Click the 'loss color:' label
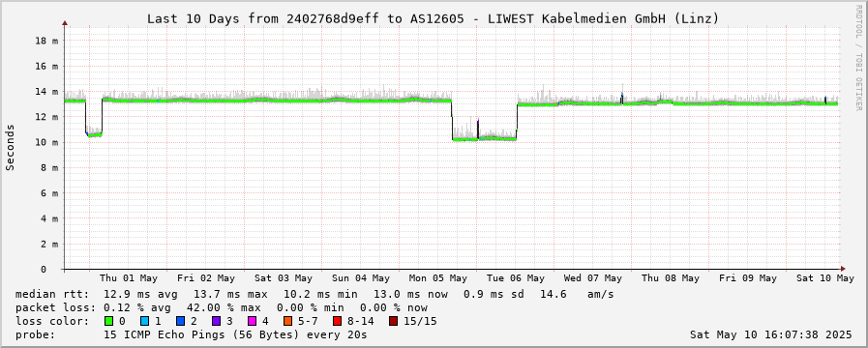 coord(52,321)
